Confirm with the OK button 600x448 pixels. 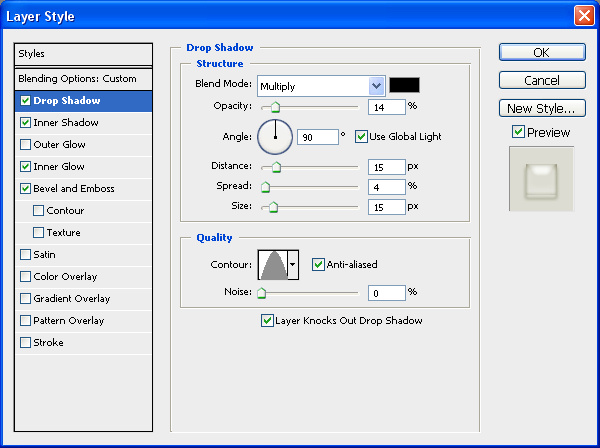pos(542,52)
